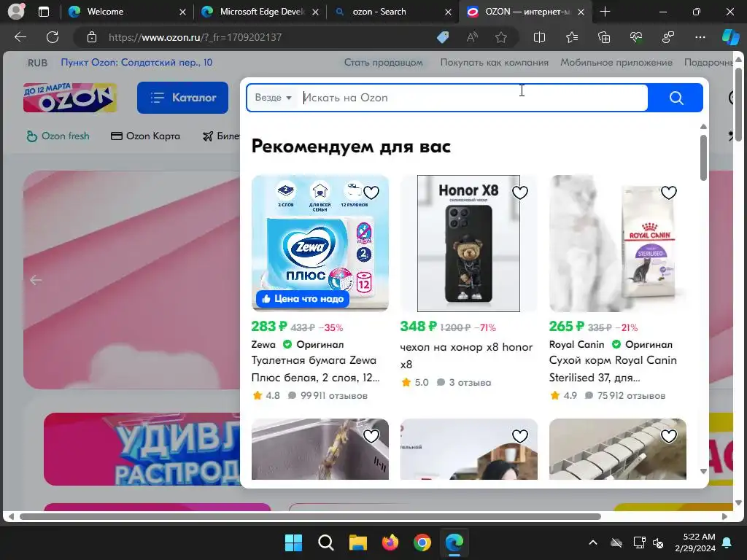Open the shopping price tag icon
Viewport: 747px width, 560px height.
(443, 37)
